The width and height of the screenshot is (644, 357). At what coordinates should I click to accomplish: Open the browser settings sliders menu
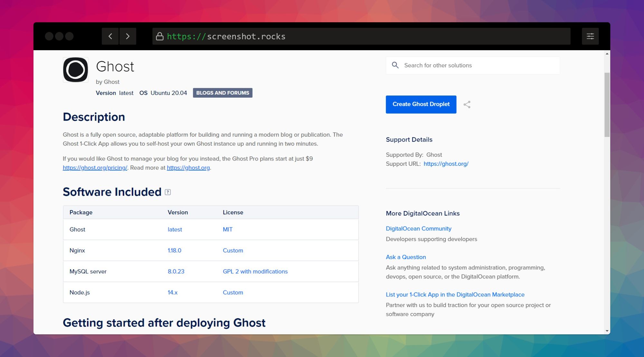click(x=590, y=36)
